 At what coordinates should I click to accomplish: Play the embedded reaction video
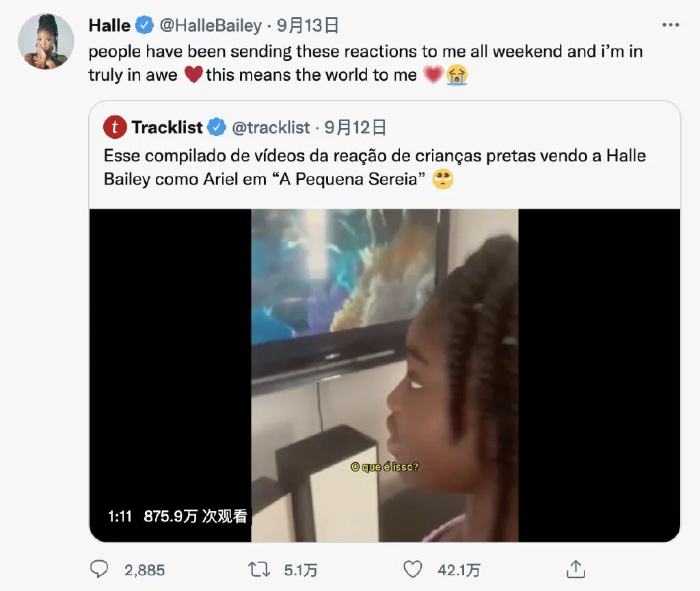(x=385, y=376)
